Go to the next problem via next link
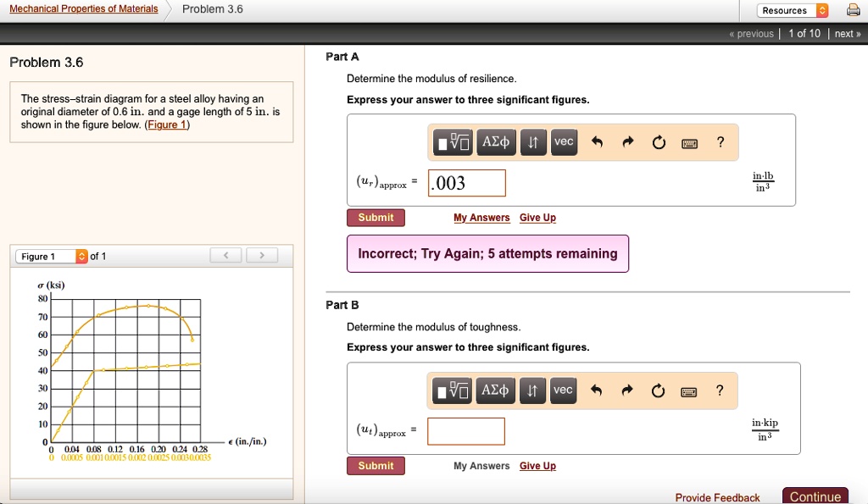868x504 pixels. 845,33
